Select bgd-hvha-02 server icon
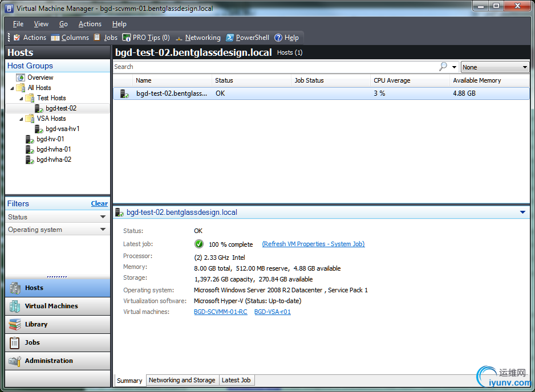 (x=30, y=160)
